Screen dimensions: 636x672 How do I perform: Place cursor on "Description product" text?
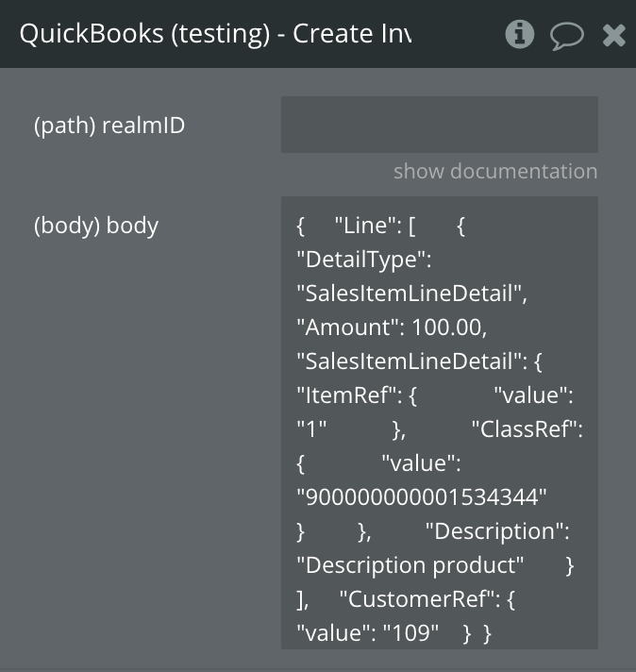tap(410, 564)
